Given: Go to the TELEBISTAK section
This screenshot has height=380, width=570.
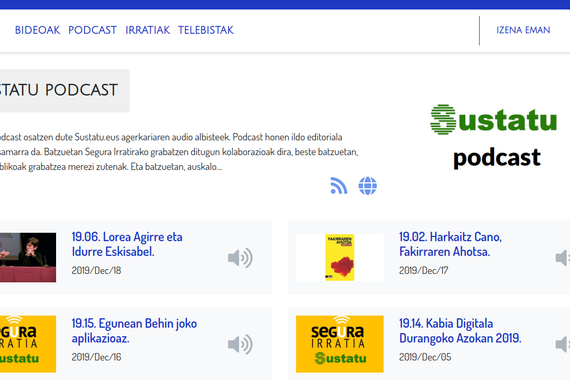Looking at the screenshot, I should [x=206, y=30].
